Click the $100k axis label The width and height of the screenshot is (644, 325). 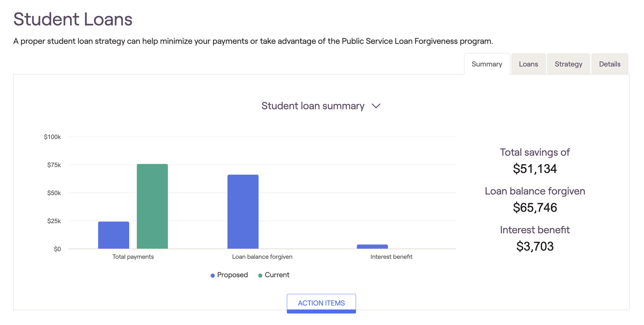click(x=52, y=137)
